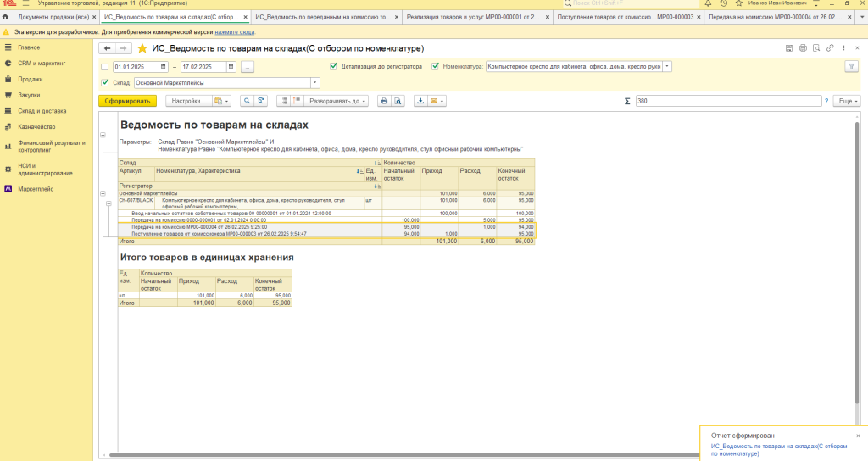Go back with the left arrow button

pos(108,48)
